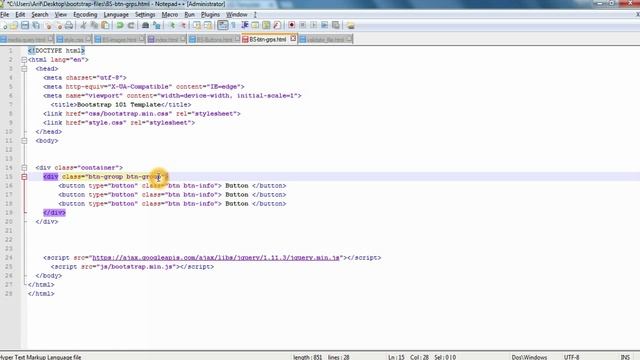The width and height of the screenshot is (640, 360).
Task: Print the document using the printer icon
Action: coord(69,25)
